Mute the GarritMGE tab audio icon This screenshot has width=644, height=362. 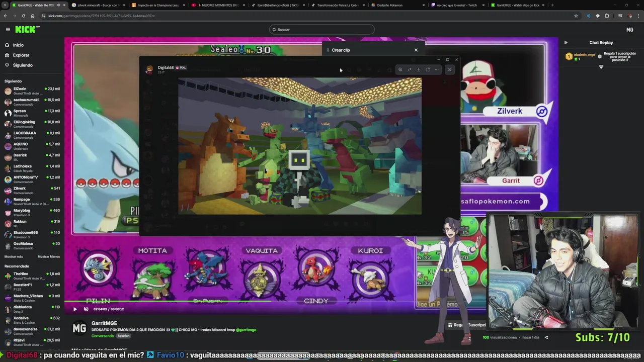58,5
